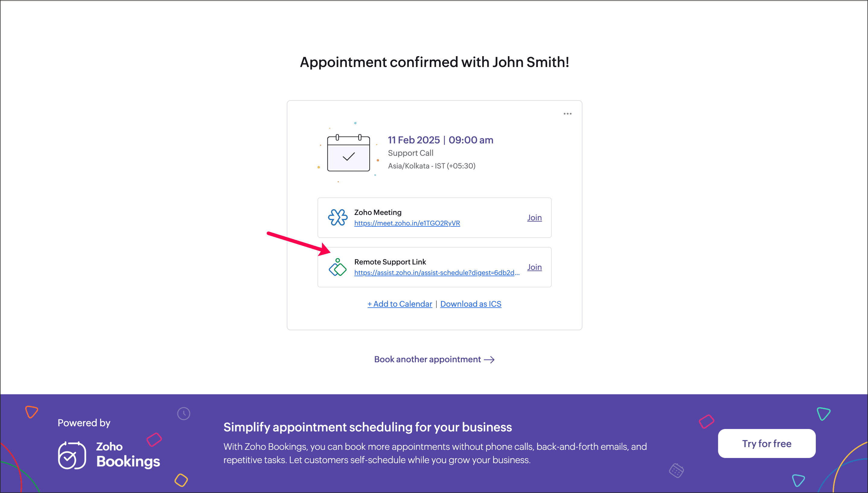Click the arrow beside Book another appointment
868x493 pixels.
tap(489, 360)
